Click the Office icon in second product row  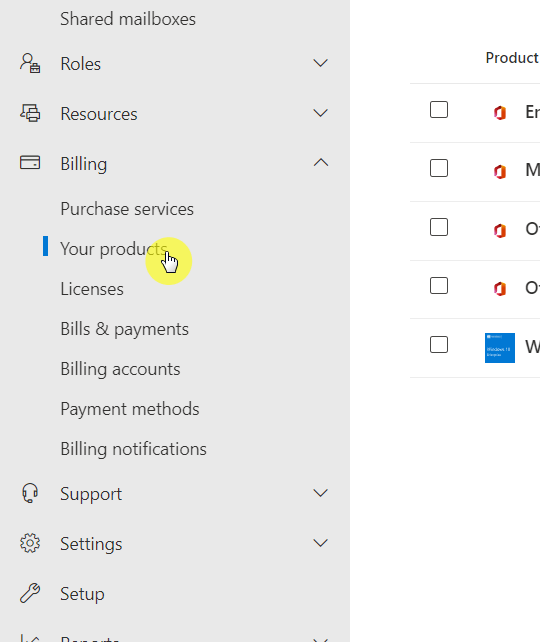[499, 171]
